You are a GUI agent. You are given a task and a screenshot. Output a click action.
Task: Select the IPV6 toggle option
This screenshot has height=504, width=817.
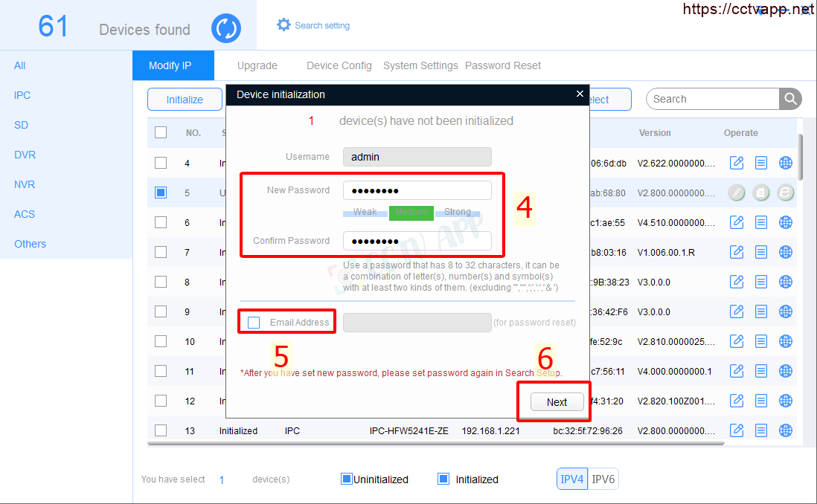(603, 479)
